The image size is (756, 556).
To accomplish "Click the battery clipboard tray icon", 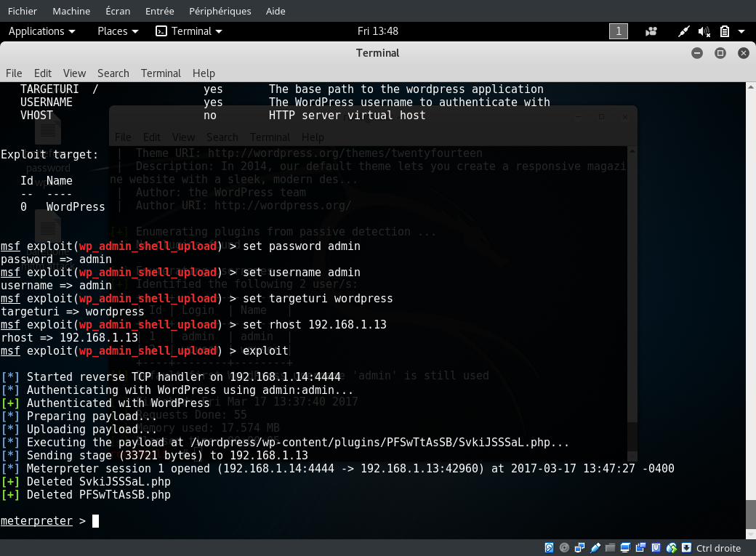I will tap(724, 31).
